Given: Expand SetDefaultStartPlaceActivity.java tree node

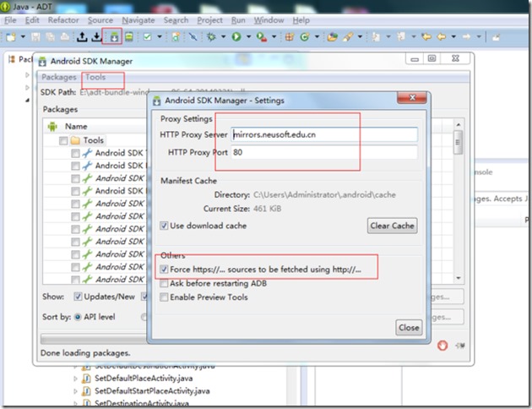Looking at the screenshot, I should pyautogui.click(x=75, y=391).
